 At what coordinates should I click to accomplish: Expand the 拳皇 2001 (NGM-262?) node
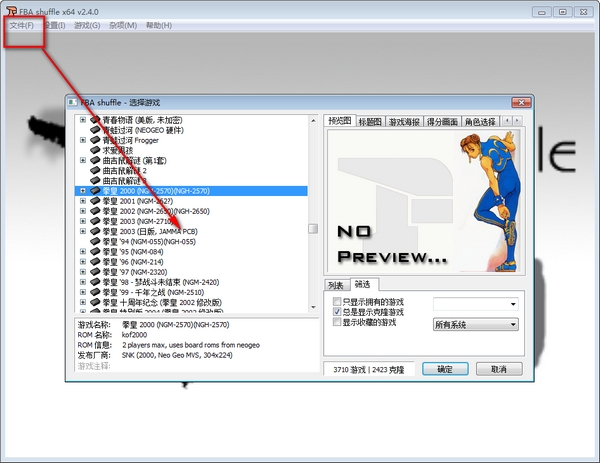point(83,201)
